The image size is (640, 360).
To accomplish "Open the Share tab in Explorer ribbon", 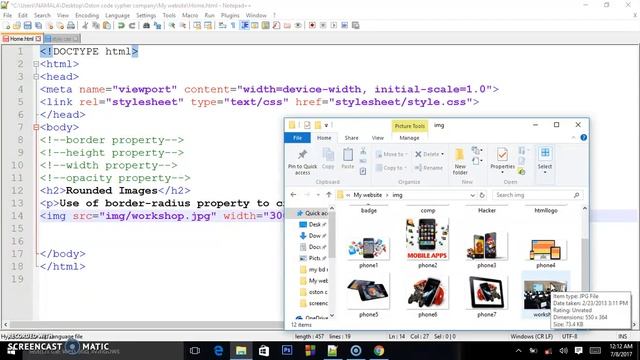I will click(x=351, y=138).
